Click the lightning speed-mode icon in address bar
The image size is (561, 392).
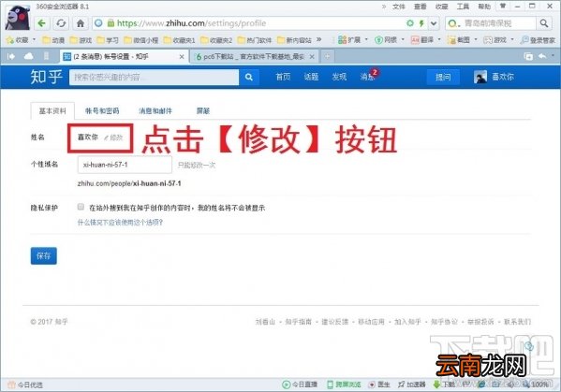click(421, 23)
